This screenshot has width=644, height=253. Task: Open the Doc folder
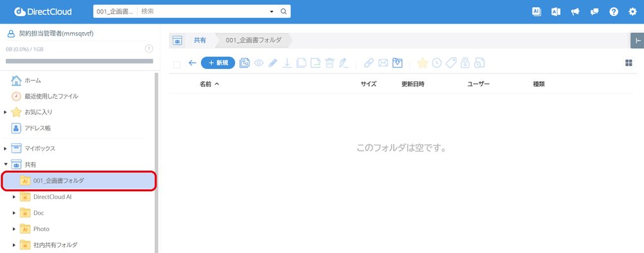[39, 212]
